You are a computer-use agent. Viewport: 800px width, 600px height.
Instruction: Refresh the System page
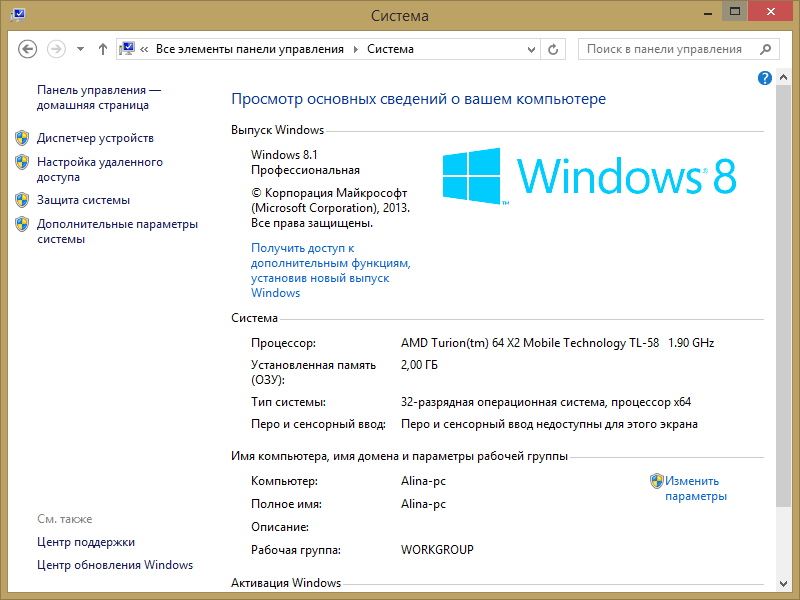pos(553,49)
